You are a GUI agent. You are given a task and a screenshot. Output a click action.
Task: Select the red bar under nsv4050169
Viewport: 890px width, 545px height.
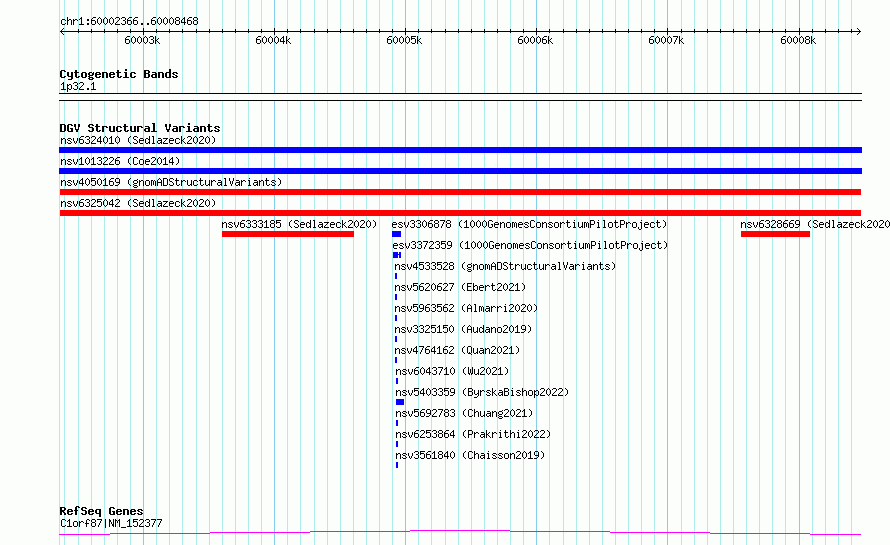pos(460,192)
